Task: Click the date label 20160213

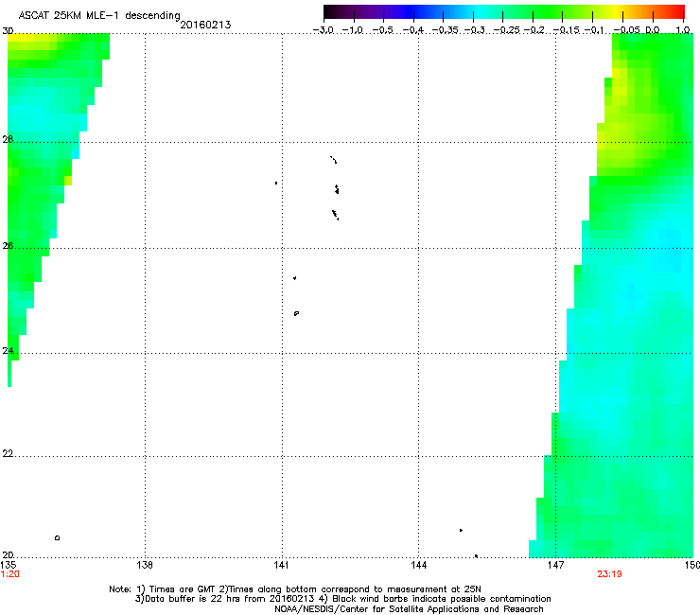Action: pos(205,25)
